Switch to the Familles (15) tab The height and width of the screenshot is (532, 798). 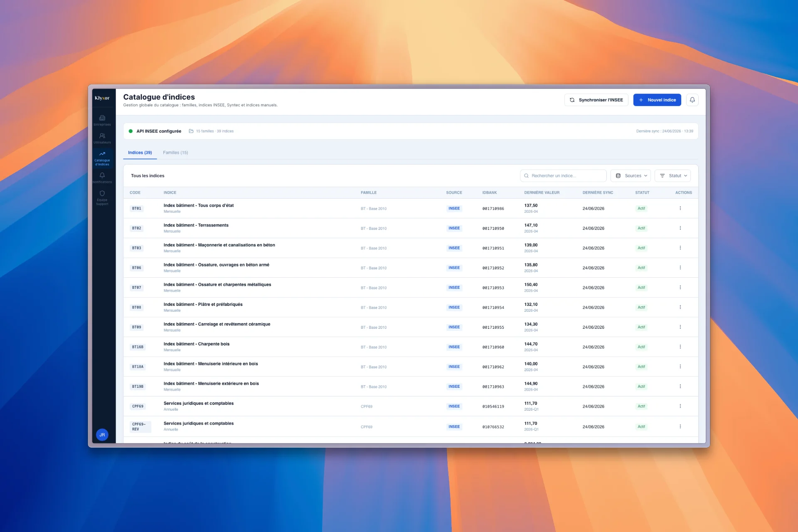point(175,153)
